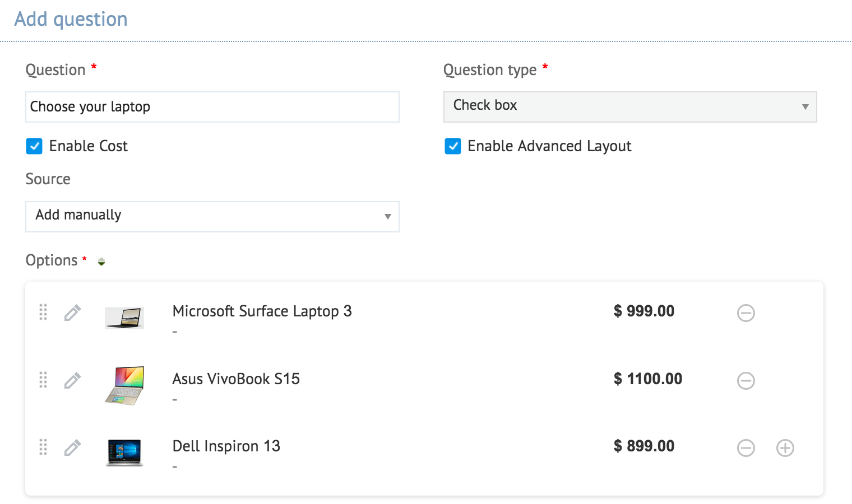Toggle the Enable Advanced Layout checkbox

[453, 146]
